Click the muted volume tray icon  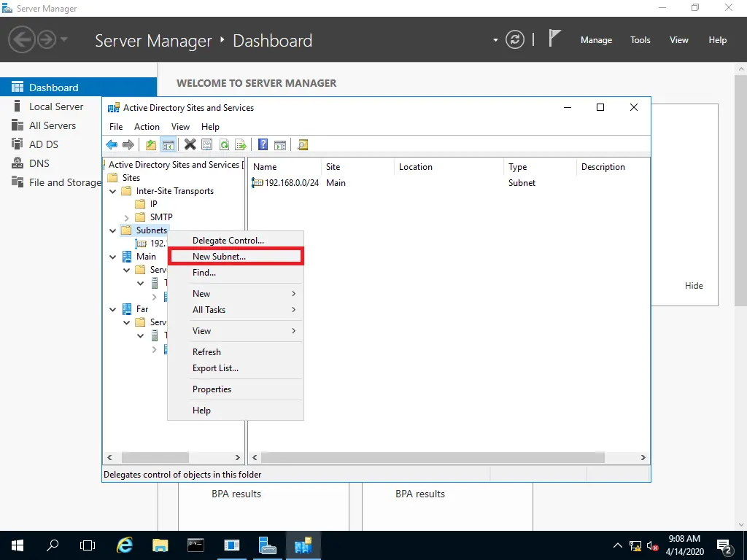652,545
